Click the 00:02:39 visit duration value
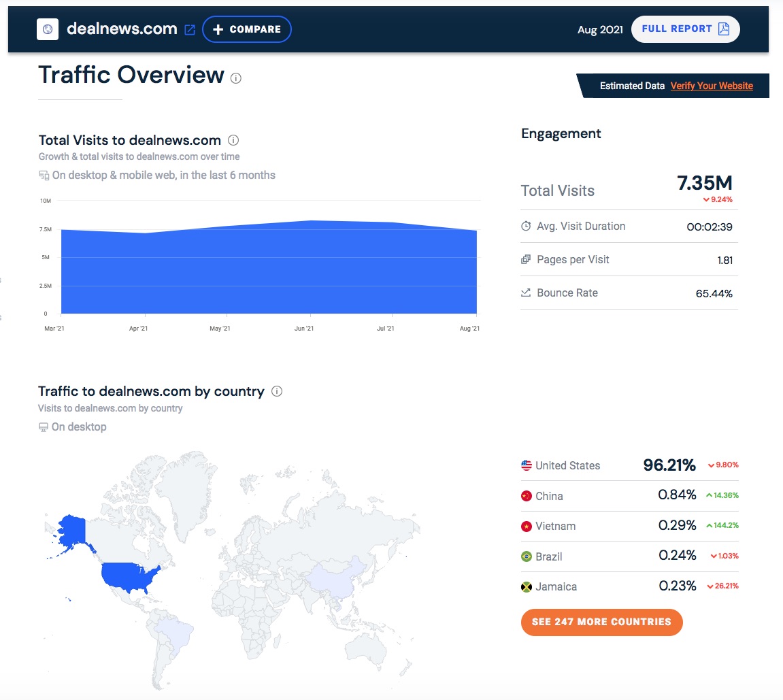This screenshot has height=700, width=783. [x=709, y=227]
